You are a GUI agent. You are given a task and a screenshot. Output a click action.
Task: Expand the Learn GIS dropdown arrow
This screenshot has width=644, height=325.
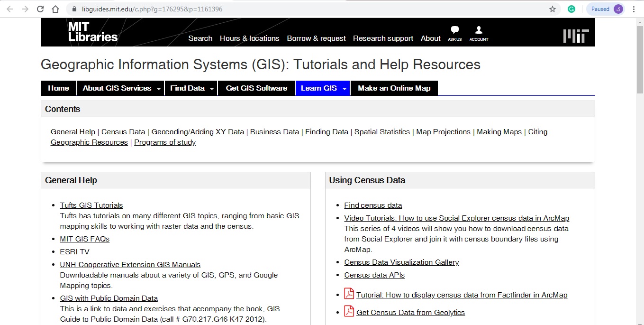(345, 89)
